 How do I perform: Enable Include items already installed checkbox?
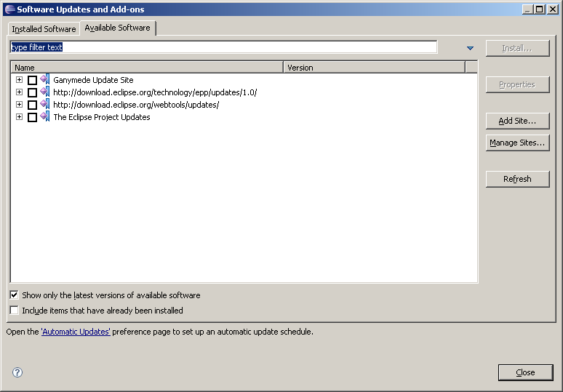coord(15,311)
